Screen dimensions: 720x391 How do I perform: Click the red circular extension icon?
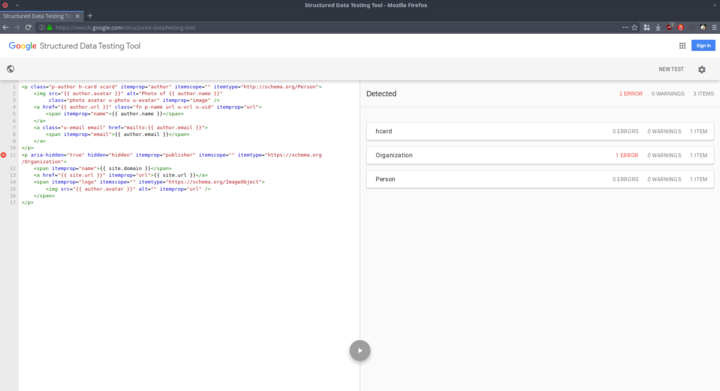pyautogui.click(x=681, y=28)
